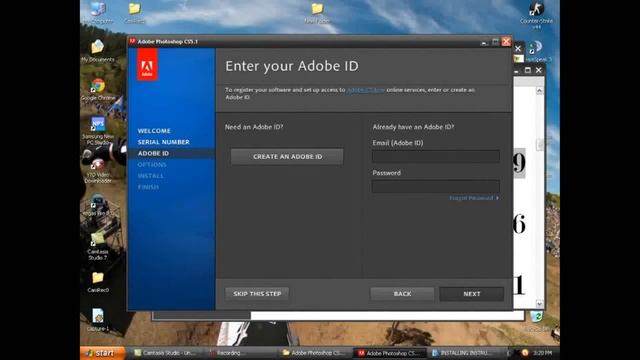Switch to the Adobe Photoshop folder taskbar item
This screenshot has width=640, height=360.
[314, 353]
